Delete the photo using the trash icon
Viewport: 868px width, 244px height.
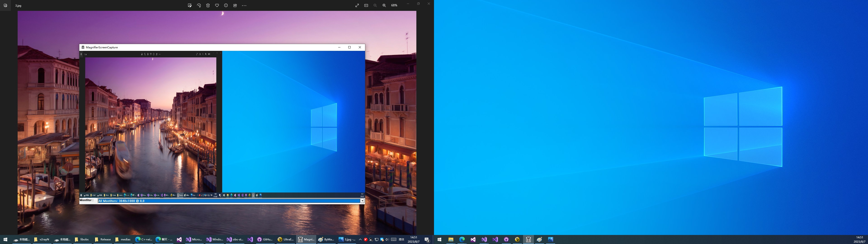[x=208, y=5]
